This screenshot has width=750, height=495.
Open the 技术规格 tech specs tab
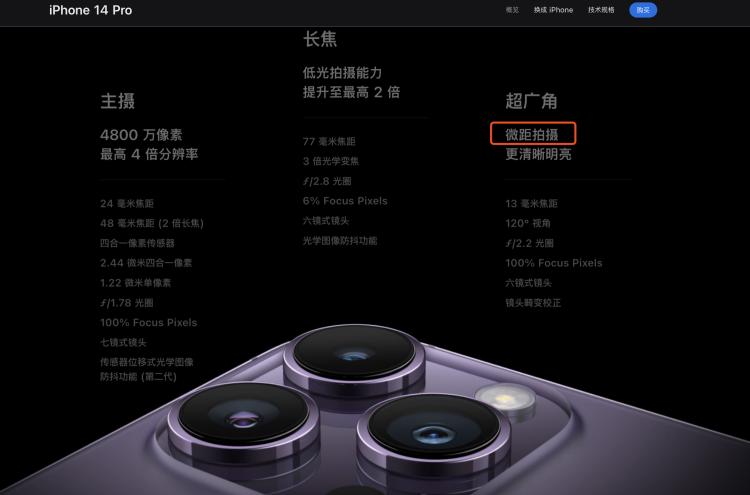pyautogui.click(x=601, y=10)
